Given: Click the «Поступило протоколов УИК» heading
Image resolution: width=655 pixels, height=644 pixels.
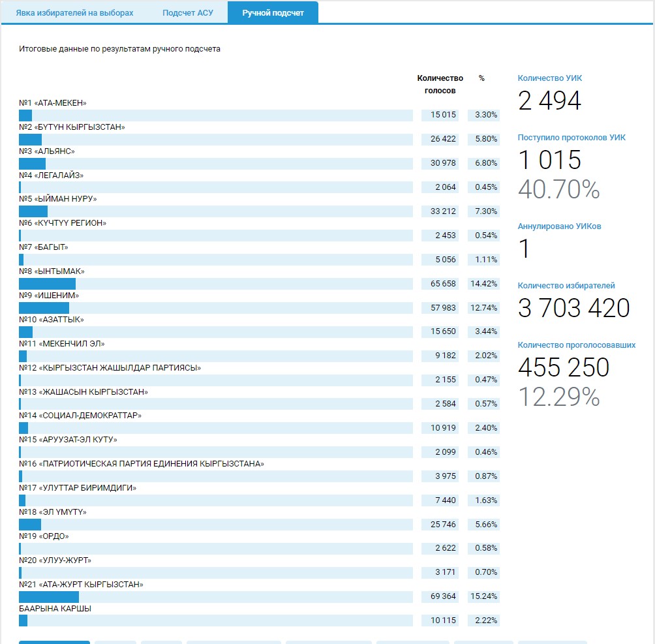Looking at the screenshot, I should (571, 138).
